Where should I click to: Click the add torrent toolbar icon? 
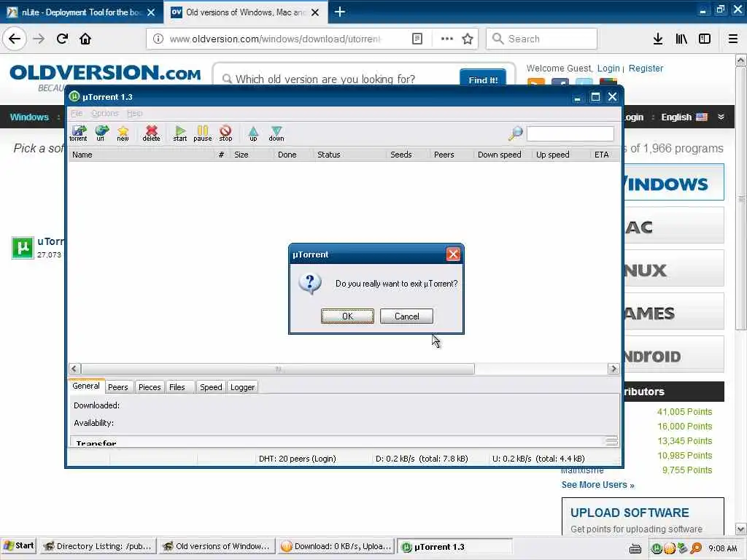click(78, 133)
